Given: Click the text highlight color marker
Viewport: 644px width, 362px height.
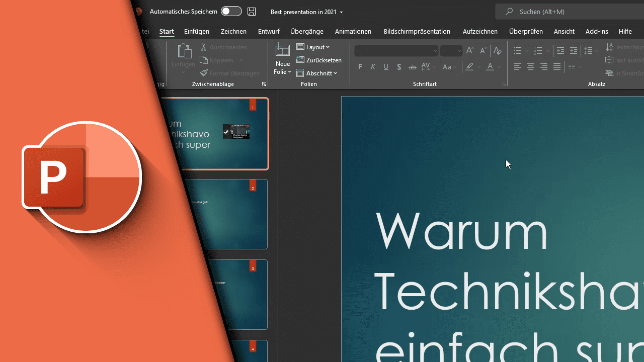Looking at the screenshot, I should 470,67.
